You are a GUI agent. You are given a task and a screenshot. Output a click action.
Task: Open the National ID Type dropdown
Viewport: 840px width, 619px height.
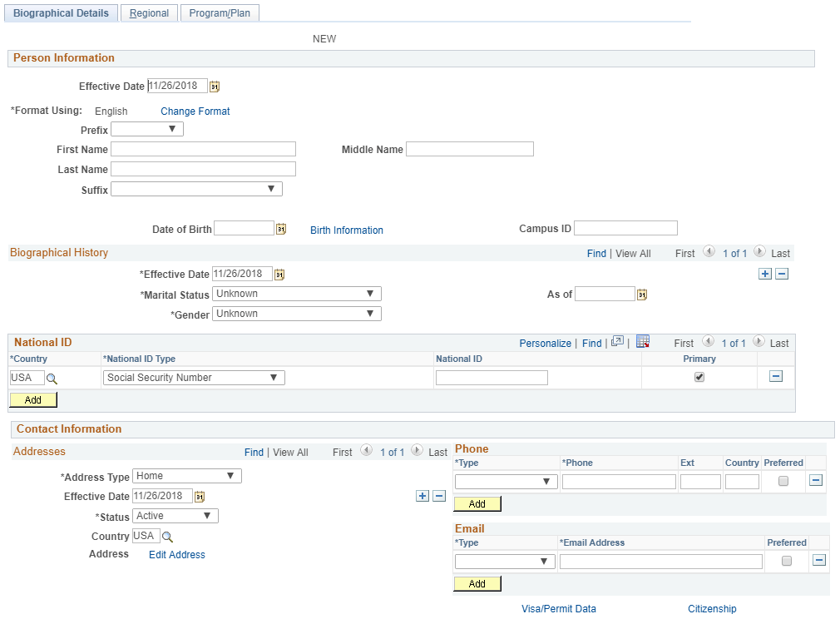[x=194, y=378]
